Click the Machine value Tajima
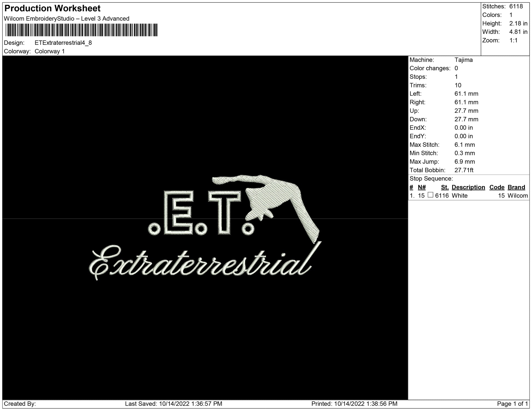 (x=463, y=60)
